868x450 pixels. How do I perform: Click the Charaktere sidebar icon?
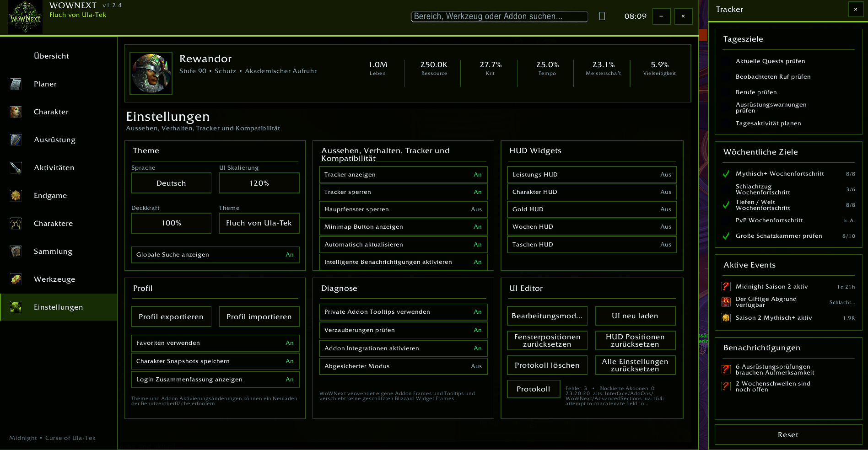(16, 224)
